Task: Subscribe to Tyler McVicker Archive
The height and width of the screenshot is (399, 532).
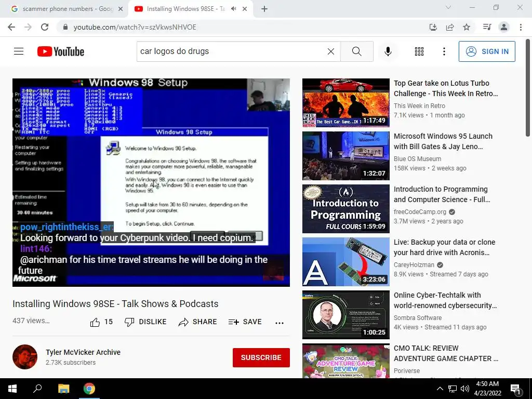Action: (x=261, y=357)
